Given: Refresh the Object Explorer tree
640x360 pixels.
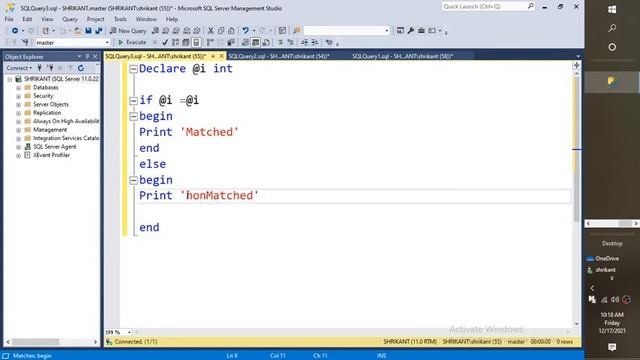Looking at the screenshot, I should point(81,68).
